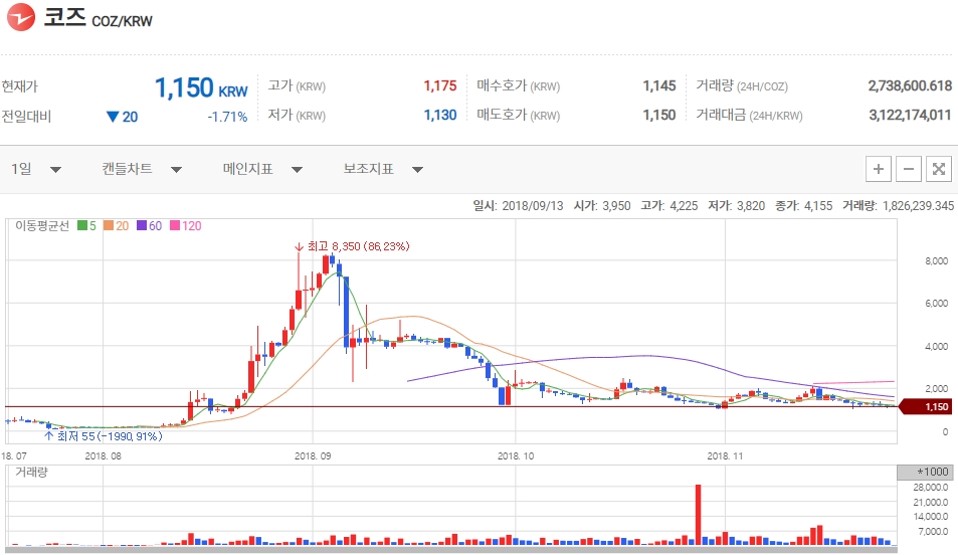958x555 pixels.
Task: Zoom in chart with plus button
Action: (878, 169)
